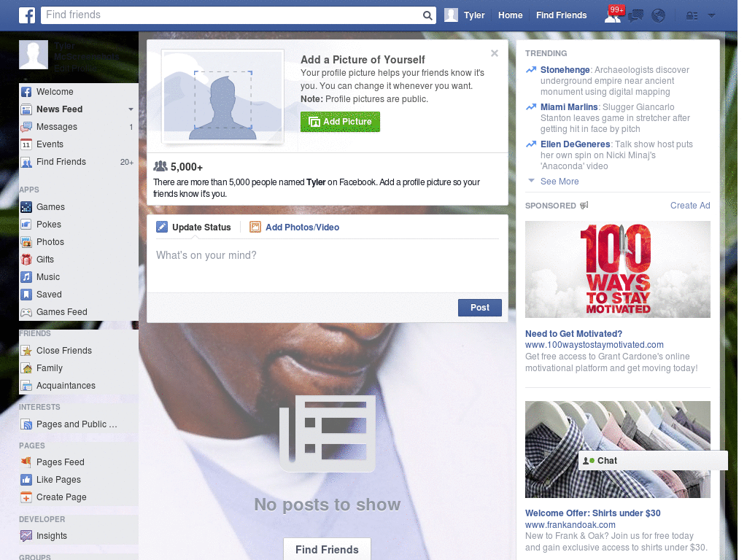Open the Games app icon
Image resolution: width=747 pixels, height=560 pixels.
(x=26, y=207)
